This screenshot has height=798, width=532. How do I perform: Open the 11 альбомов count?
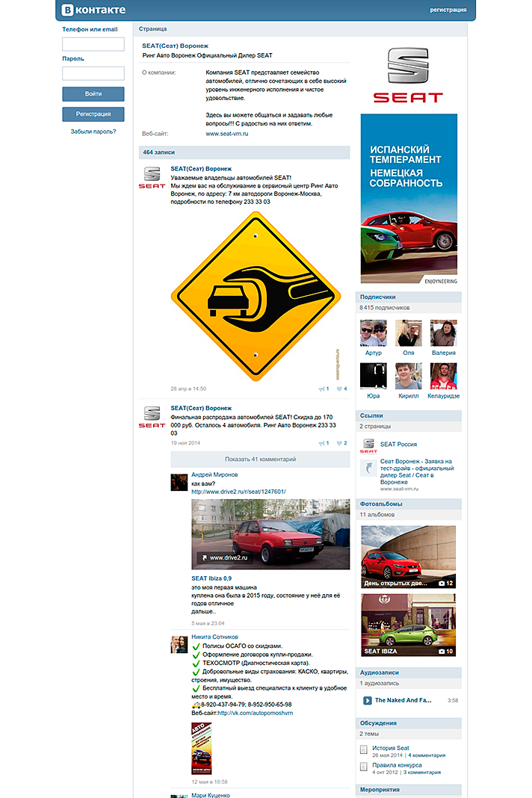377,515
